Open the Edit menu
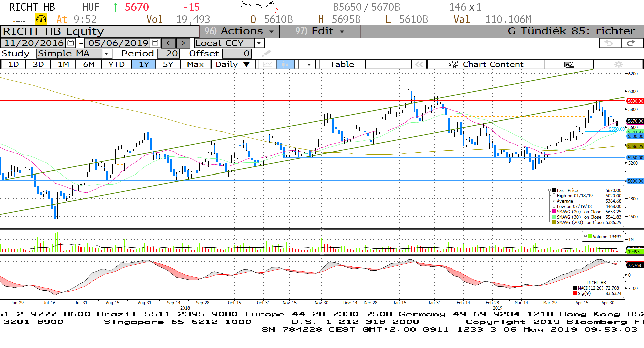This screenshot has height=348, width=644. (x=320, y=31)
